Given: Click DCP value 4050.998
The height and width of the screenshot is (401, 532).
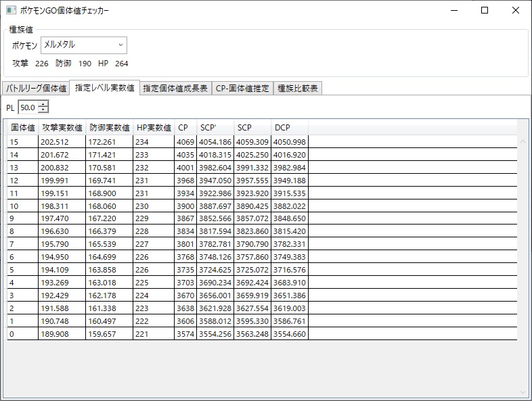Looking at the screenshot, I should (290, 142).
